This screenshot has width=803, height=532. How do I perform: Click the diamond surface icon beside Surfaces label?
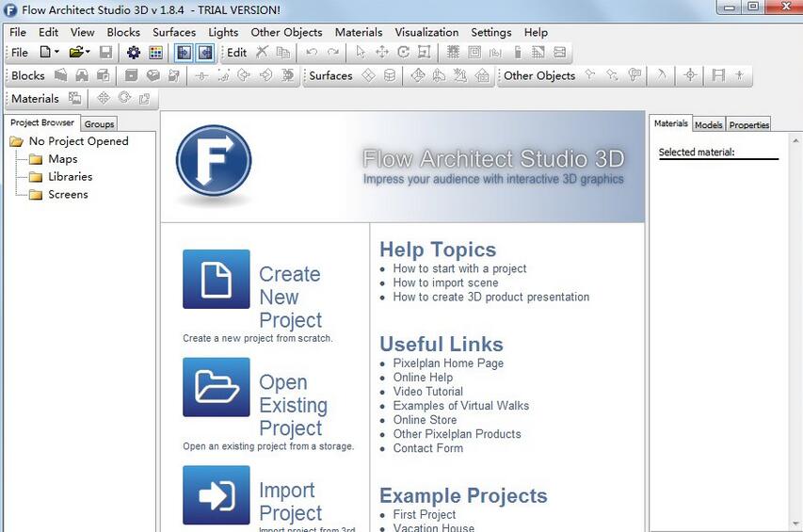click(x=368, y=75)
